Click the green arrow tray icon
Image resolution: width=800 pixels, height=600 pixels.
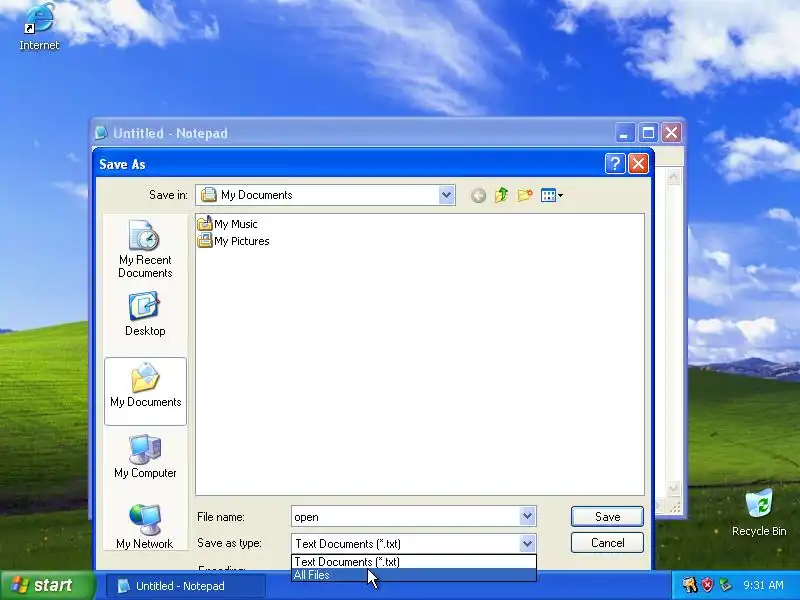[x=724, y=585]
